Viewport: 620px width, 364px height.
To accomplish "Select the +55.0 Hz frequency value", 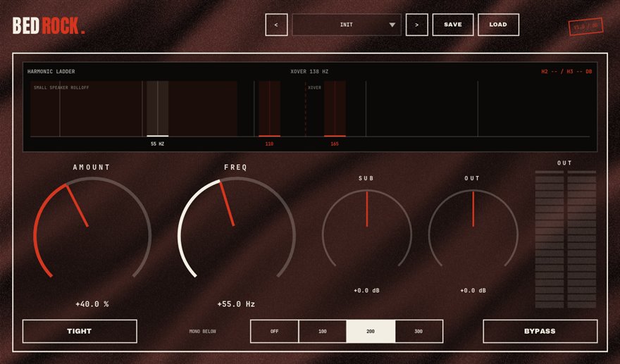I will click(x=236, y=304).
